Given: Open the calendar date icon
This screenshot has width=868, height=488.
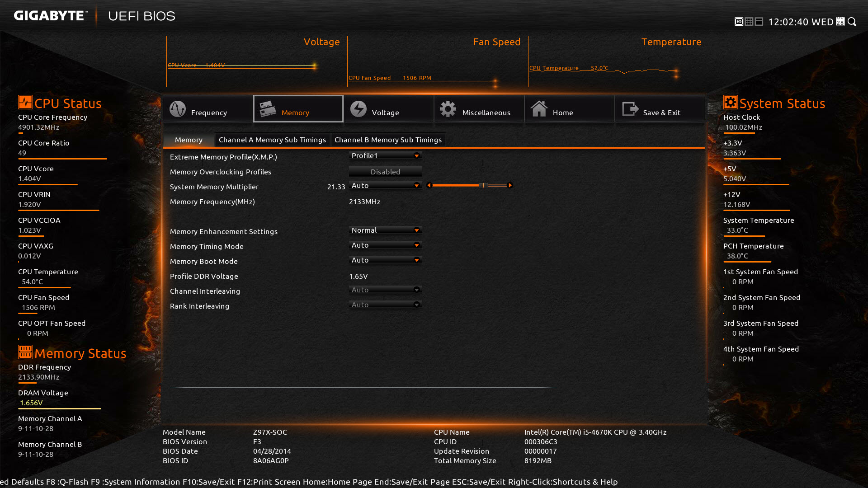Looking at the screenshot, I should pyautogui.click(x=840, y=22).
